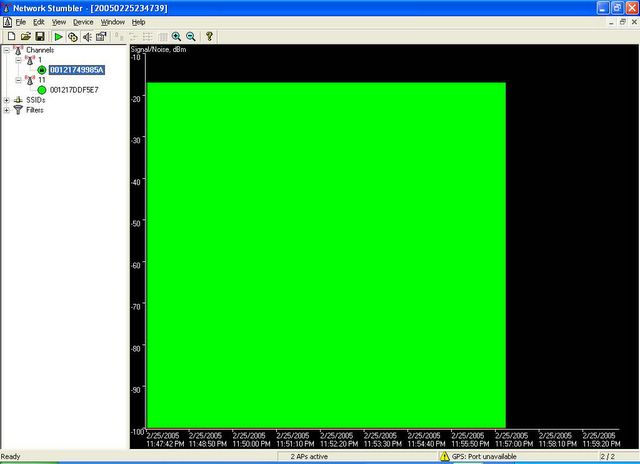This screenshot has width=640, height=464.
Task: Click the New document toolbar icon
Action: tap(9, 36)
